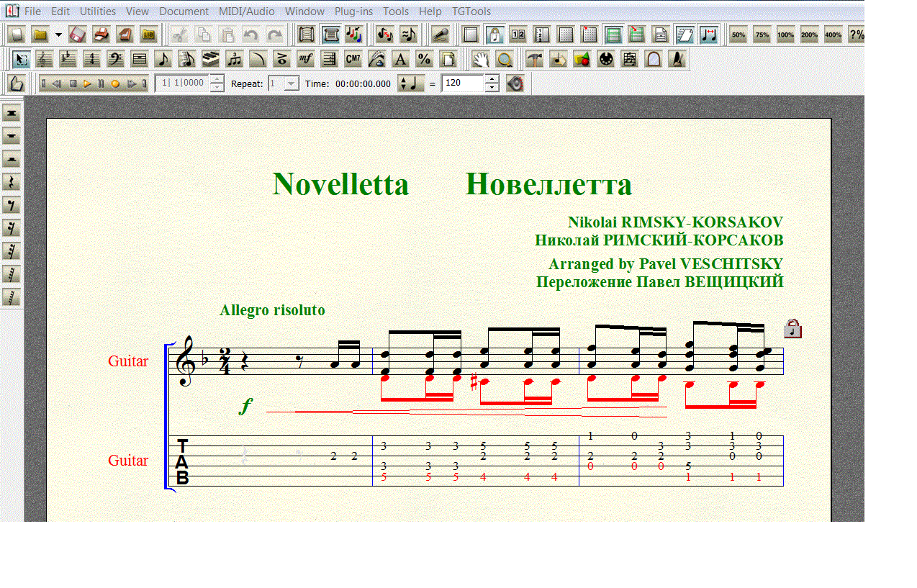Select the Selection tool in the main toolbar
This screenshot has width=917, height=588.
[21, 58]
